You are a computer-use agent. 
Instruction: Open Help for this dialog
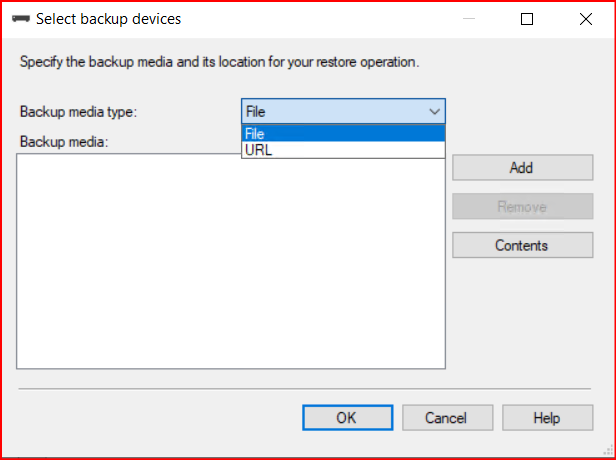pos(546,418)
